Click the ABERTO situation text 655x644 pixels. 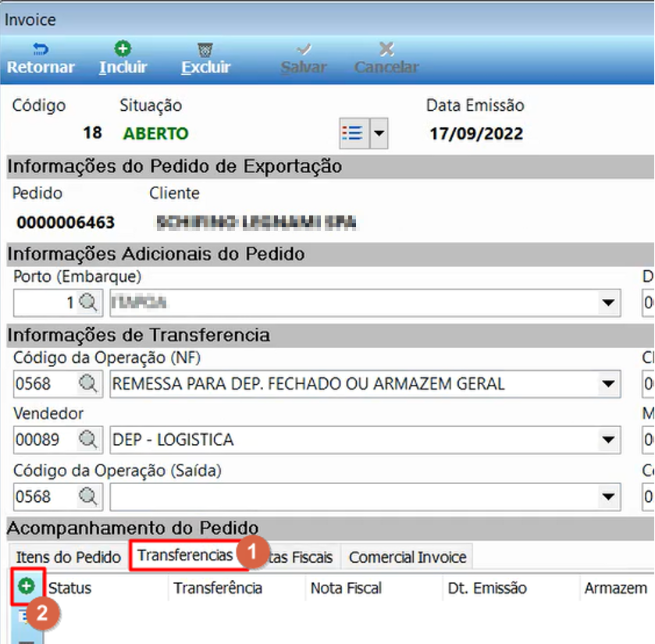[x=156, y=133]
